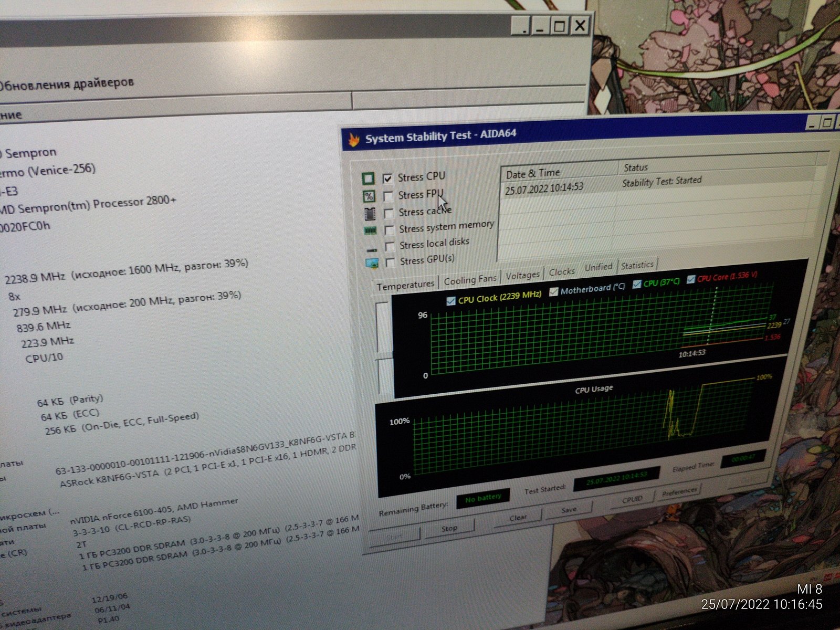Click the '8x' multiplier value

pos(14,297)
